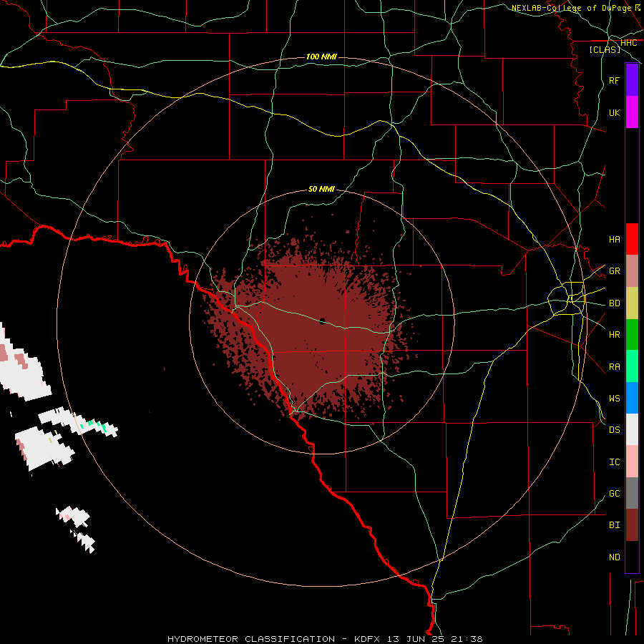
Task: Click the HA legend label
Action: coord(614,239)
